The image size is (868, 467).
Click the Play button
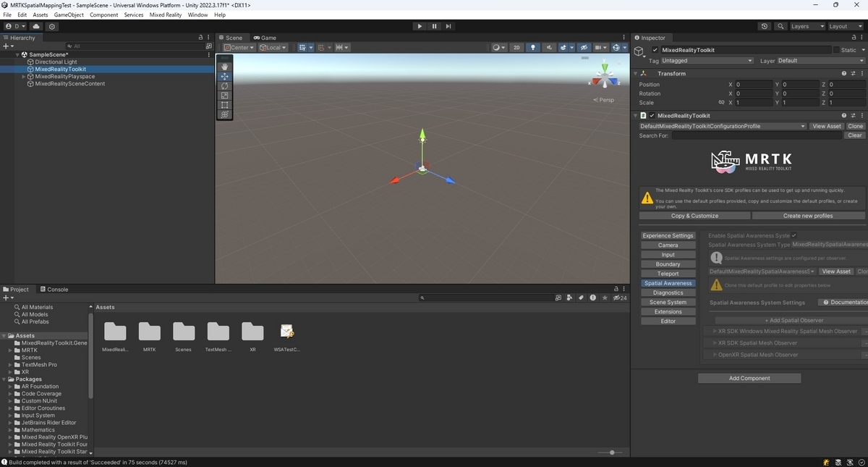[x=420, y=26]
